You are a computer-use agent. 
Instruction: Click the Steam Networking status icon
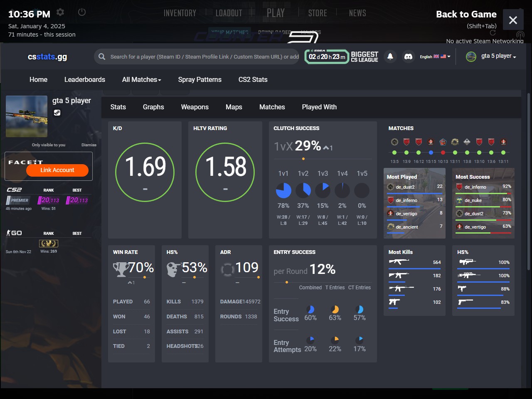coord(520,35)
